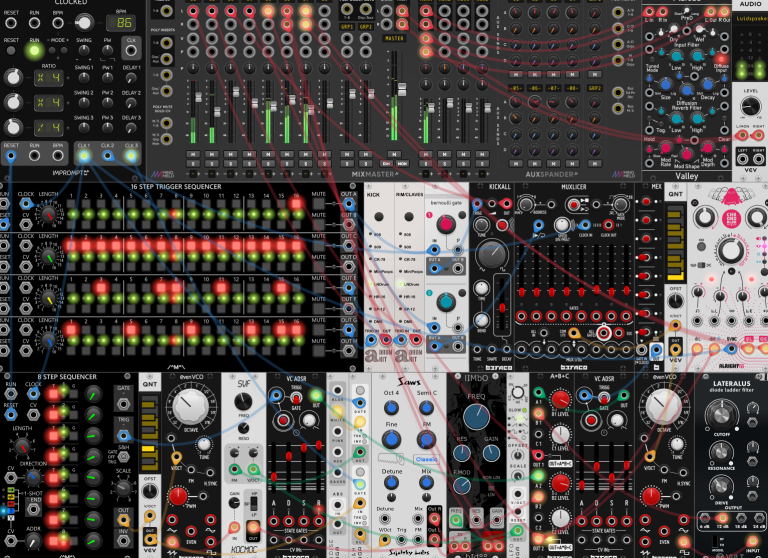Click the KICK drum hit select button

click(379, 217)
